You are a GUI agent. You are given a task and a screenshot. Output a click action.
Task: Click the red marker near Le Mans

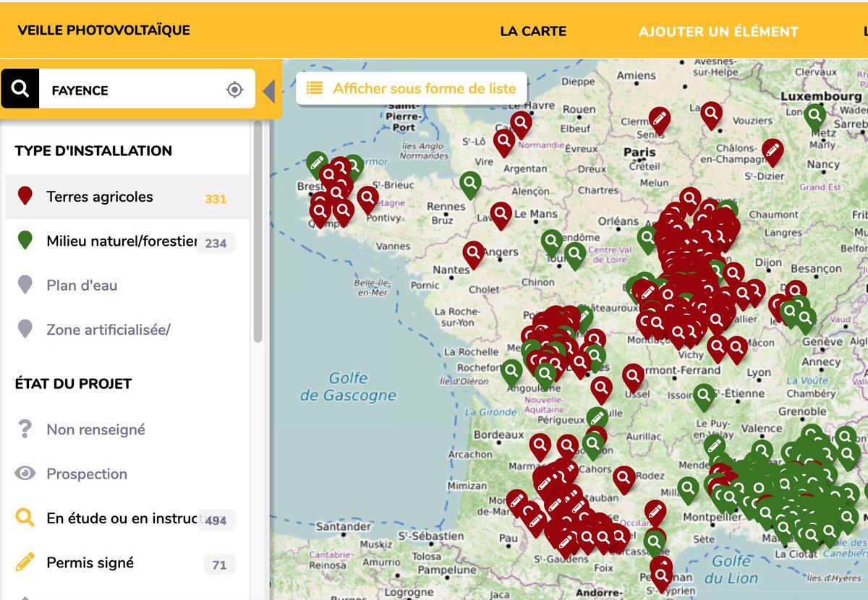coord(501,215)
